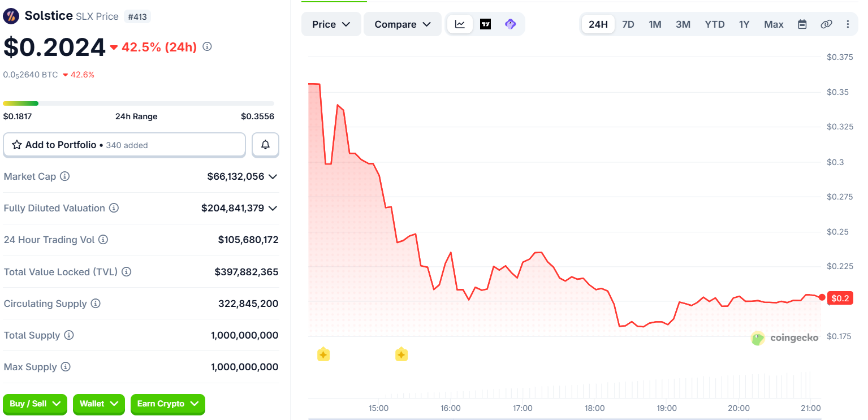Open the Compare dropdown
Screen dimensions: 868x420
tap(403, 24)
